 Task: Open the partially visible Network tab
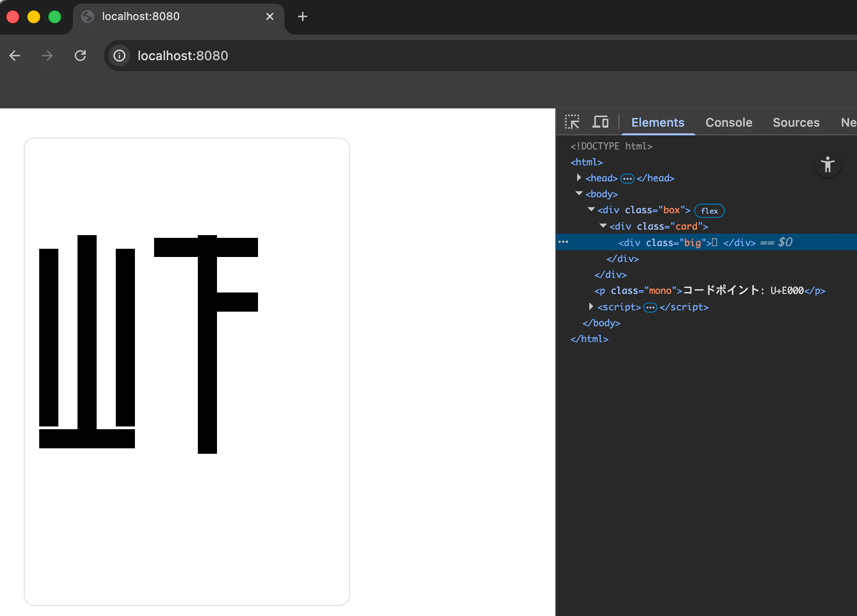(x=848, y=122)
